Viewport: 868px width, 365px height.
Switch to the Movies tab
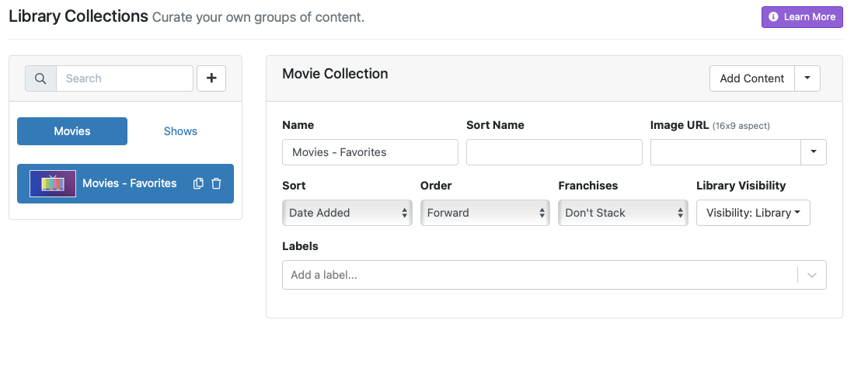(72, 131)
